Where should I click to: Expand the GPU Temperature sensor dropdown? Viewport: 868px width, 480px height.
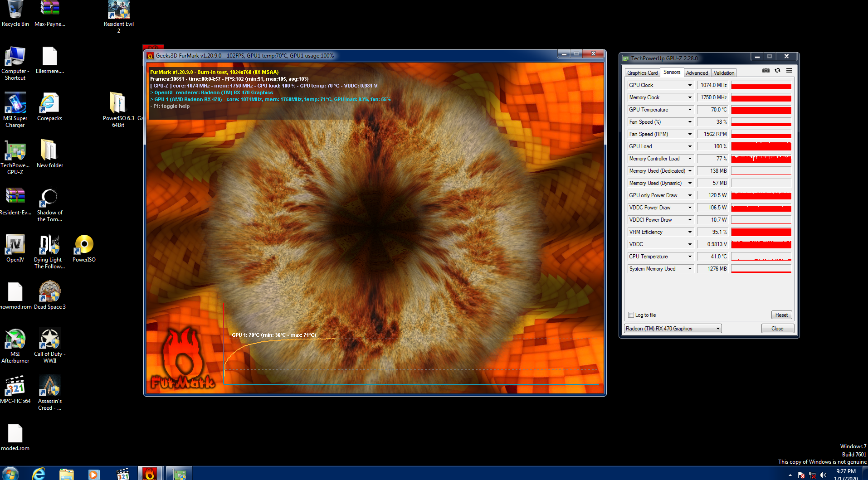[690, 110]
